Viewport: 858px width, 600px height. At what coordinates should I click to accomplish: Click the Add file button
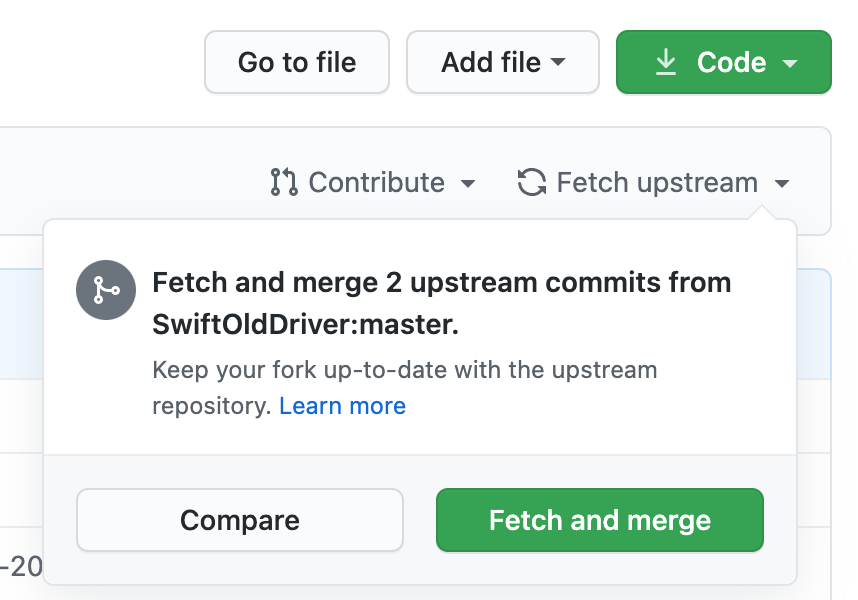503,62
